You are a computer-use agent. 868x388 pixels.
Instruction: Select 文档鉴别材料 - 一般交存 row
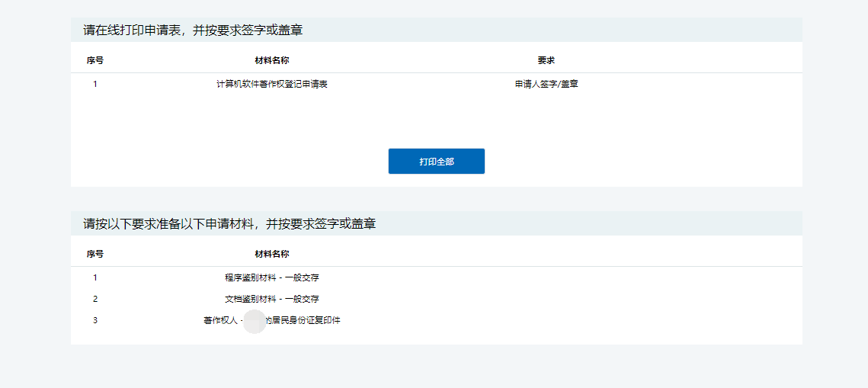436,299
